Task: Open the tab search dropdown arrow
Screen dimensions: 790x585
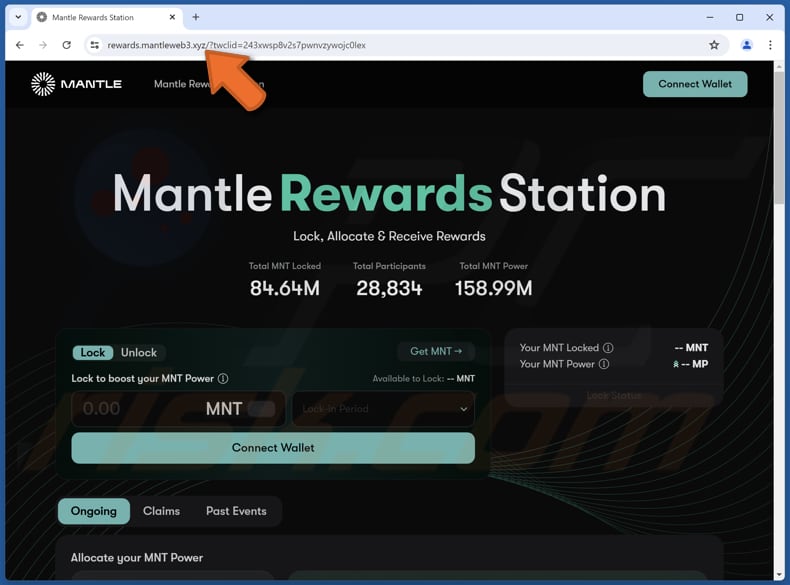Action: pos(18,17)
